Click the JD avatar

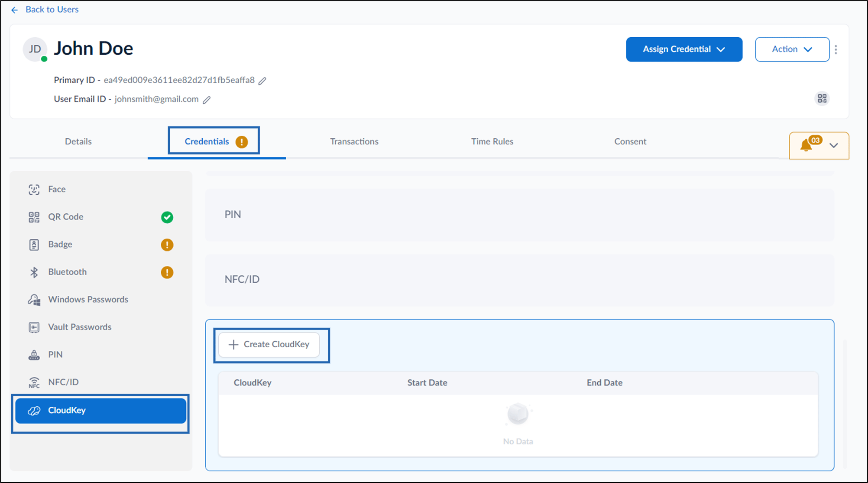(x=35, y=49)
